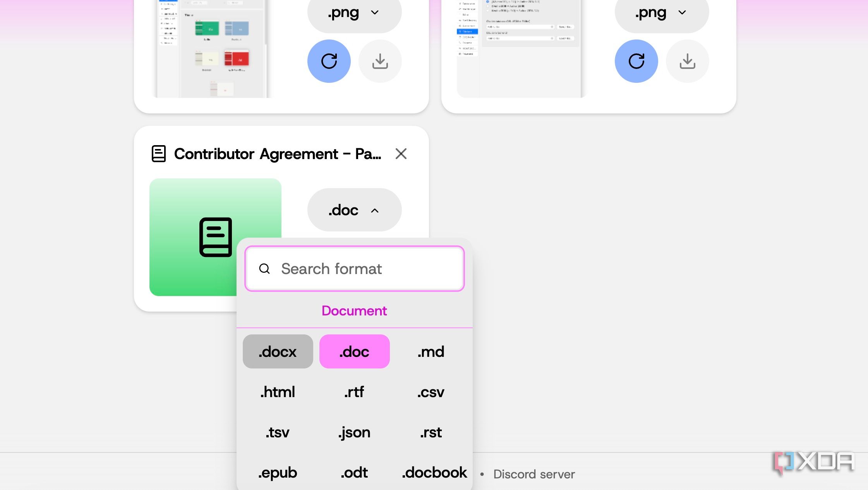The image size is (868, 490).
Task: Select the .epub format
Action: (x=278, y=473)
